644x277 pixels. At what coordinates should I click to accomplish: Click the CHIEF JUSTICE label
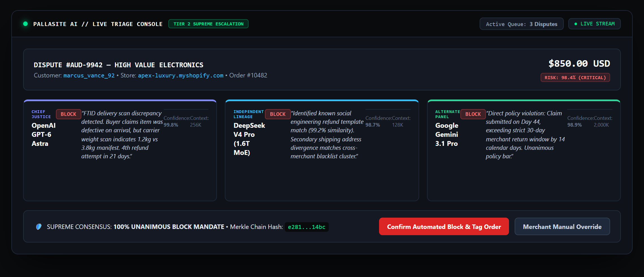click(41, 114)
